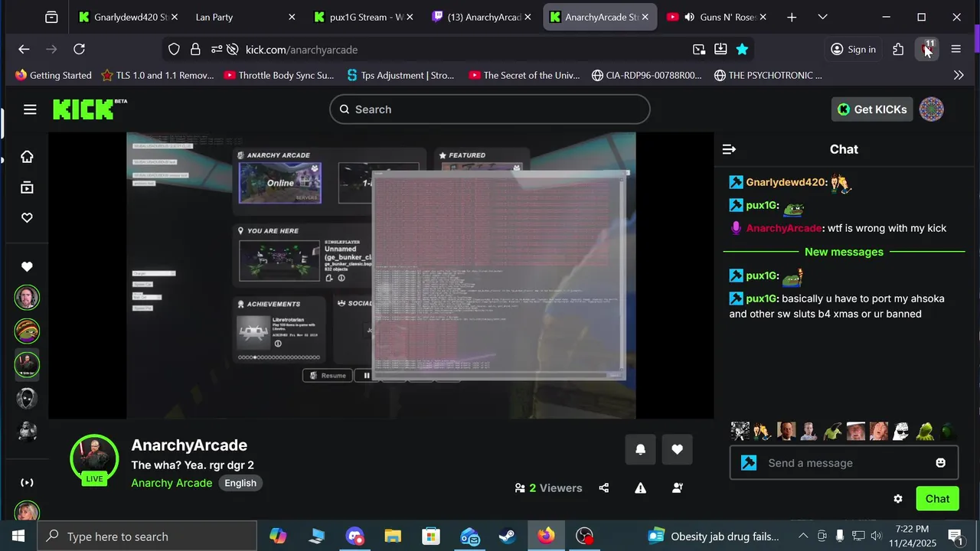This screenshot has height=551, width=980.
Task: Follow the channel with the heart button
Action: [x=677, y=450]
